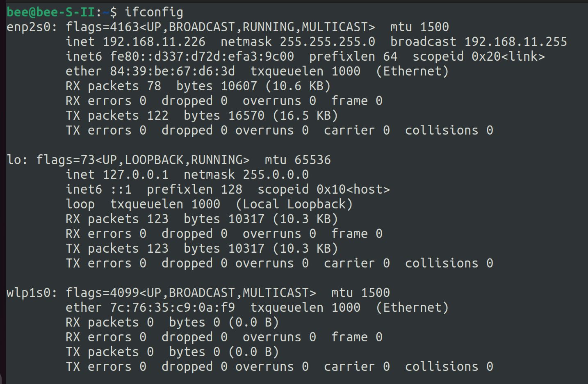The image size is (588, 384).
Task: Click the MAC address 7c:76:35:c9:0a:f9
Action: (x=172, y=308)
